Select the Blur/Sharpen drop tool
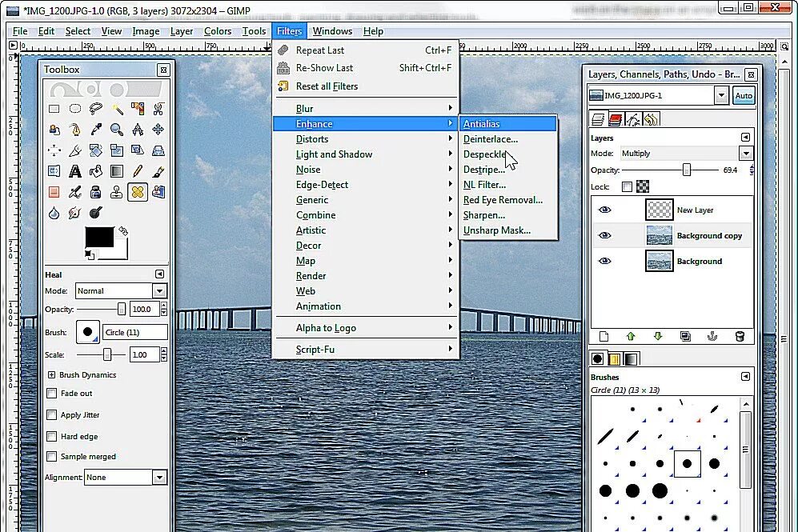Image resolution: width=798 pixels, height=532 pixels. coord(54,213)
